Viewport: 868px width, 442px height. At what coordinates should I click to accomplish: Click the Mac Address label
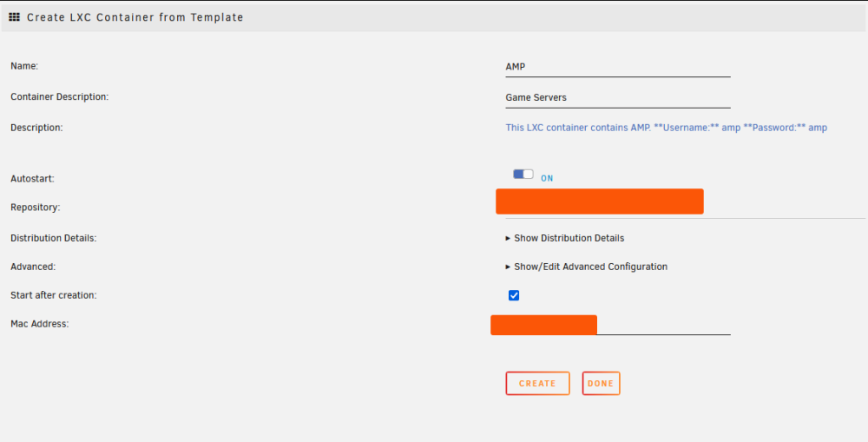point(39,324)
